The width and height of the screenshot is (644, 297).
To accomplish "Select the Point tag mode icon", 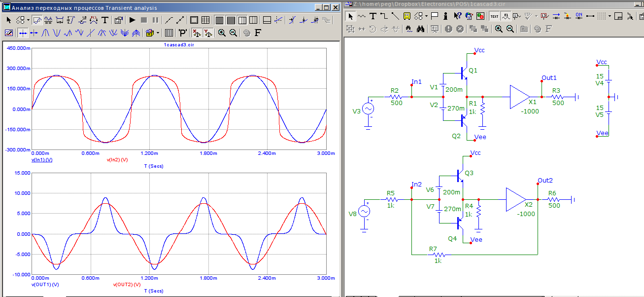I will [x=83, y=20].
